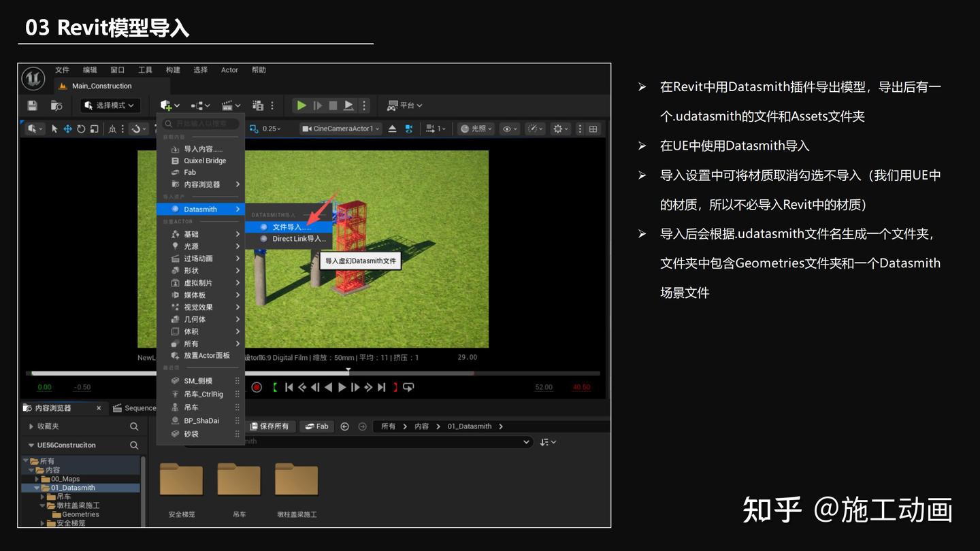
Task: Click the red record button in Sequencer
Action: pyautogui.click(x=257, y=387)
